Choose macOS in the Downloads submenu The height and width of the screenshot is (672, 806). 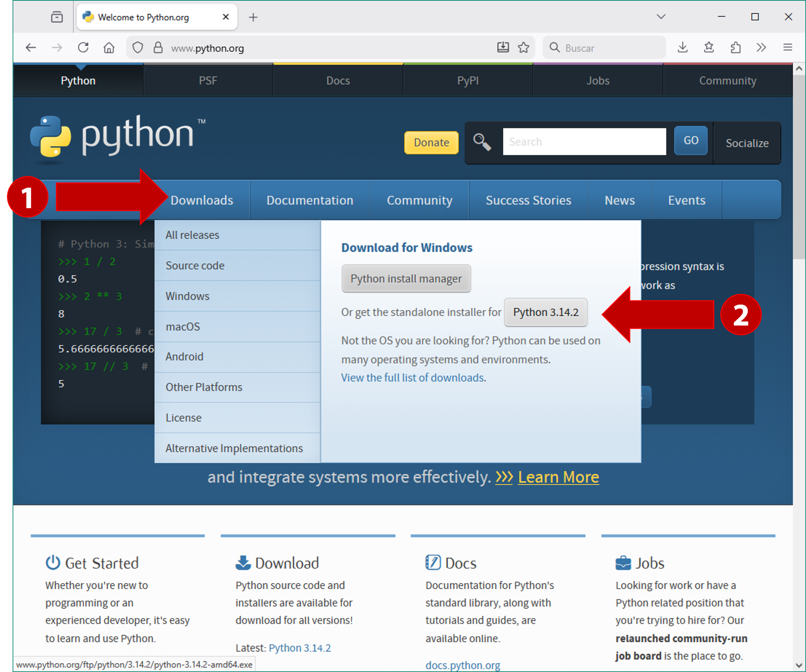[237, 326]
